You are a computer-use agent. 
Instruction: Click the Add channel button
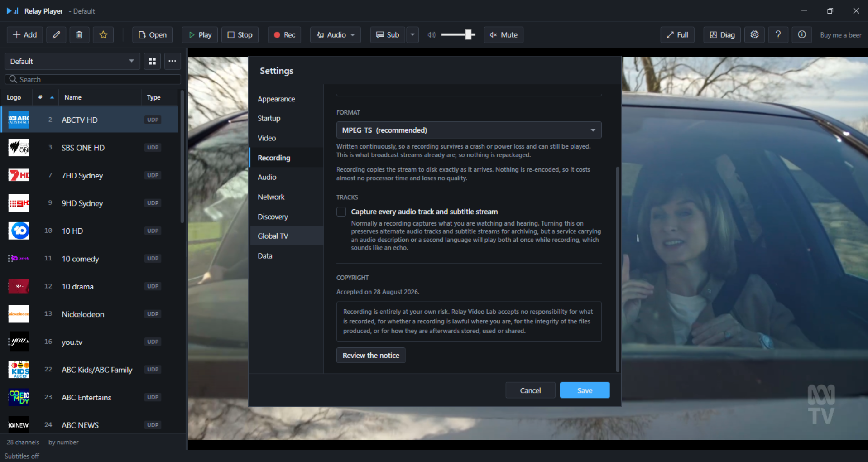click(25, 35)
